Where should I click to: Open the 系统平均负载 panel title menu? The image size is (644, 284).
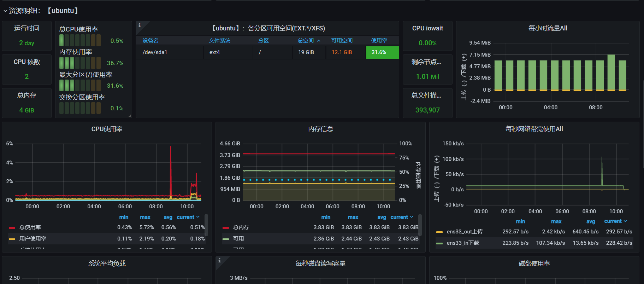tap(107, 263)
